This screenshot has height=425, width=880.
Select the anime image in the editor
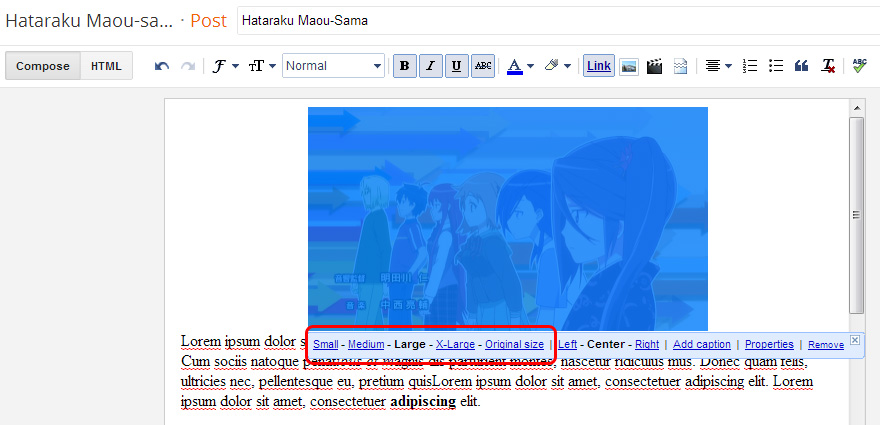click(x=508, y=219)
